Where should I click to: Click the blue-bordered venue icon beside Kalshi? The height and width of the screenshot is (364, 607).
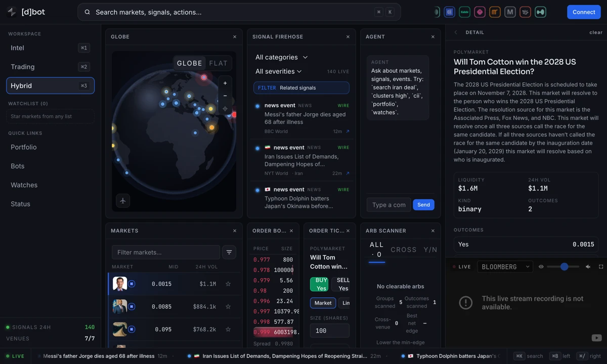pyautogui.click(x=449, y=12)
